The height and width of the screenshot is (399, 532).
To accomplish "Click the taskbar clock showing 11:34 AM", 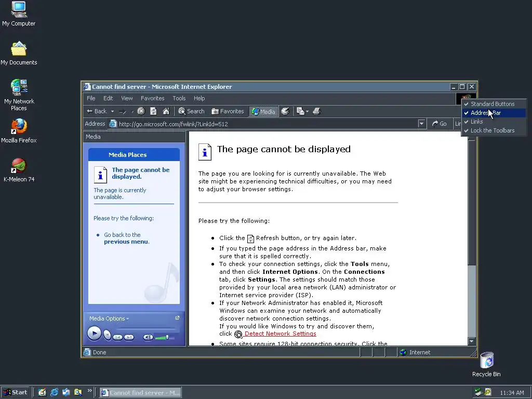I will (x=512, y=393).
